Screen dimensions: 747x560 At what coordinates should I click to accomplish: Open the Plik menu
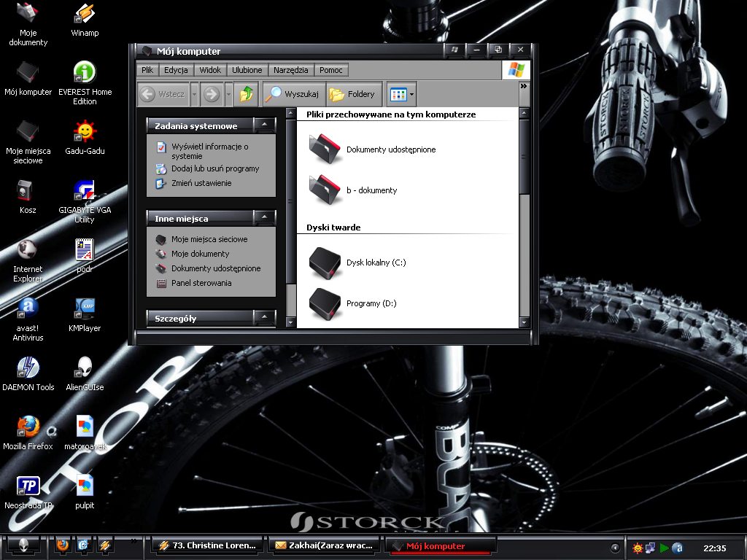point(147,70)
